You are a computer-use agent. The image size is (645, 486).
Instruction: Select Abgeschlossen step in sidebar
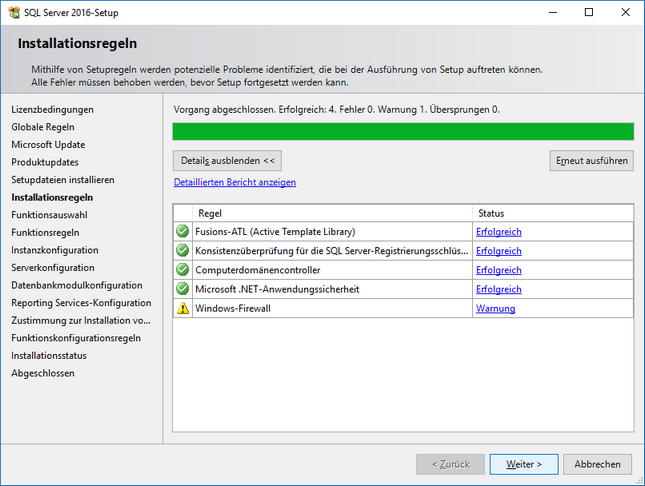(x=43, y=373)
